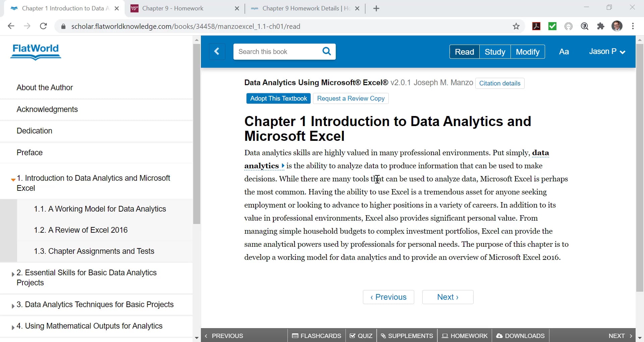Expand the data analytics definition arrow
This screenshot has height=342, width=644.
[283, 166]
